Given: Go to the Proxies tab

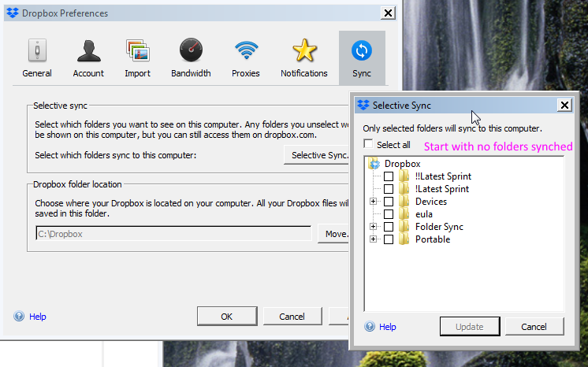Looking at the screenshot, I should pos(246,58).
